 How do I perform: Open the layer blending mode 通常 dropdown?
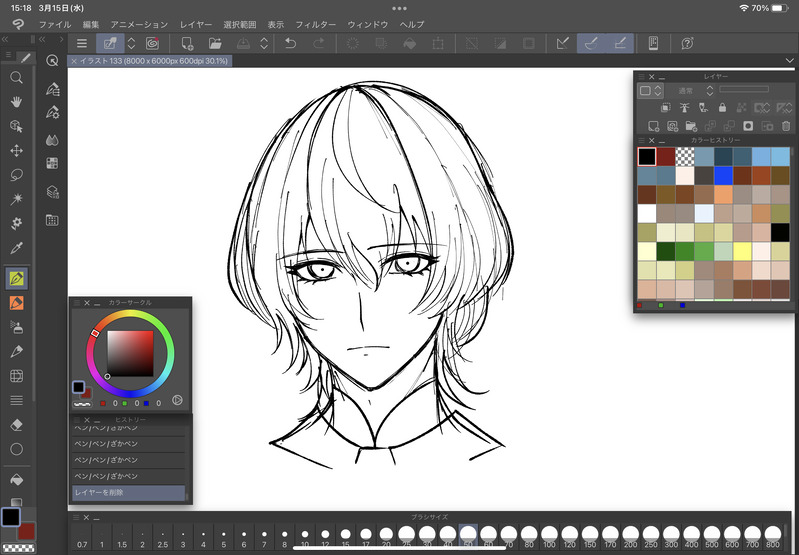[696, 91]
